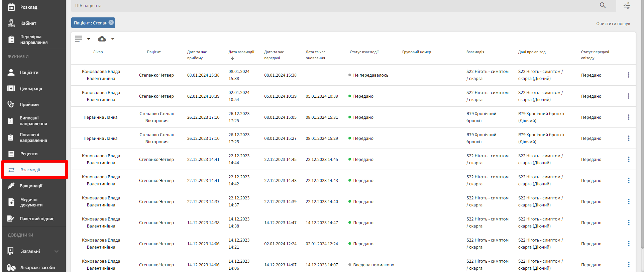Remove the Пацієнт: Степан filter chip
This screenshot has height=272, width=644.
(x=111, y=22)
